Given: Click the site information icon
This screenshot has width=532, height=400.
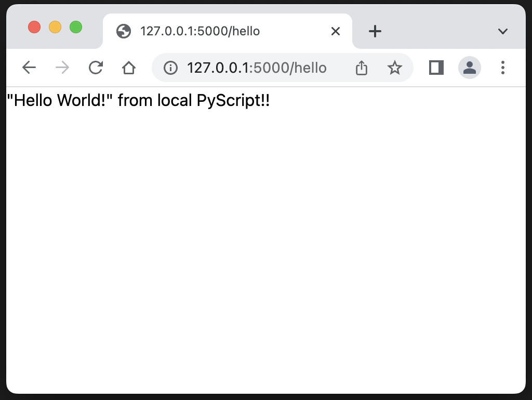Looking at the screenshot, I should (x=170, y=68).
